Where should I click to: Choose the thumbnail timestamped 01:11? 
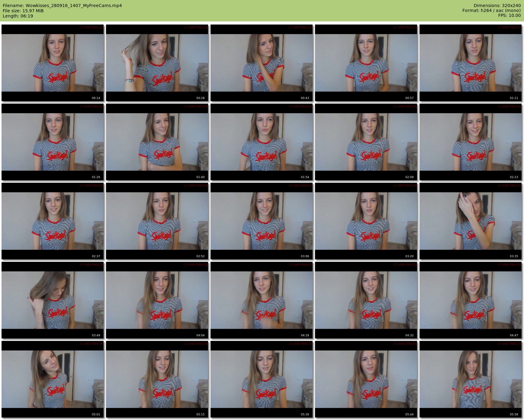tap(471, 63)
